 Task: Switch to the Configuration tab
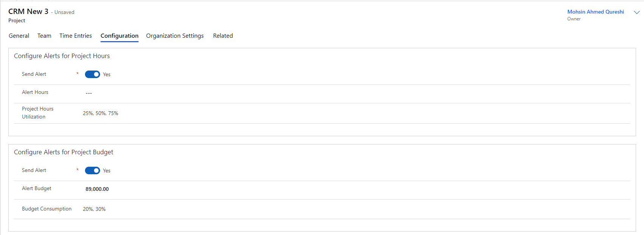(x=119, y=35)
